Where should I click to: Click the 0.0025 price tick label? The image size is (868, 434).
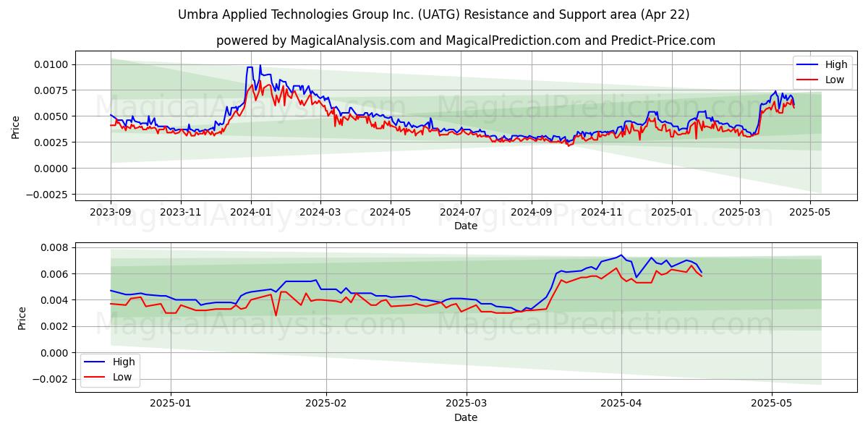[x=53, y=142]
